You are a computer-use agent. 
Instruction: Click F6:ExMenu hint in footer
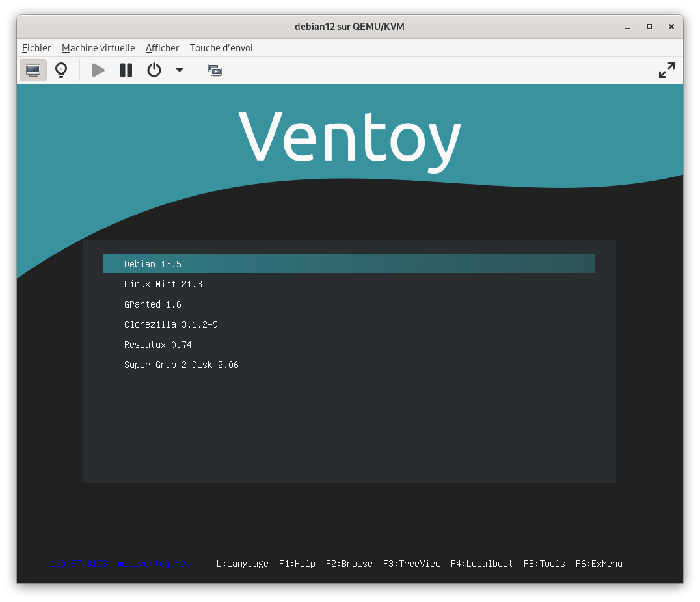599,564
